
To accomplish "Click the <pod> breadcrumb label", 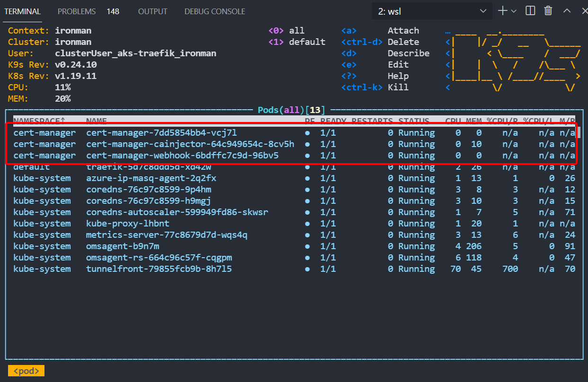I will [x=26, y=371].
